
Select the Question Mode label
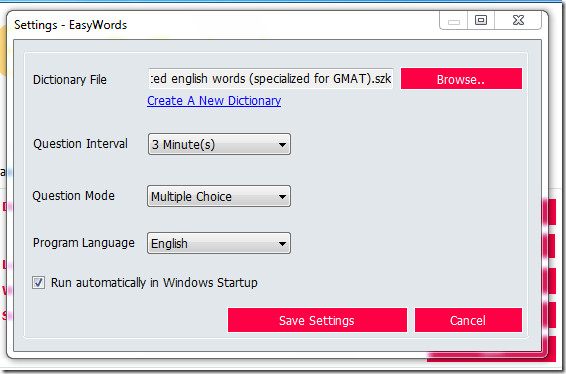(74, 196)
